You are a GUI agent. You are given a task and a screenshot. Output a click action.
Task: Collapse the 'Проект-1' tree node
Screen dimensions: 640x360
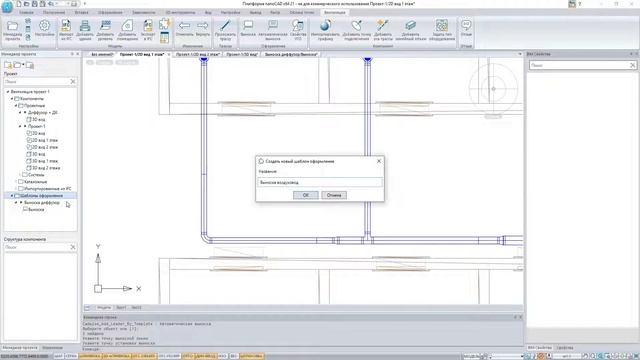pos(20,127)
